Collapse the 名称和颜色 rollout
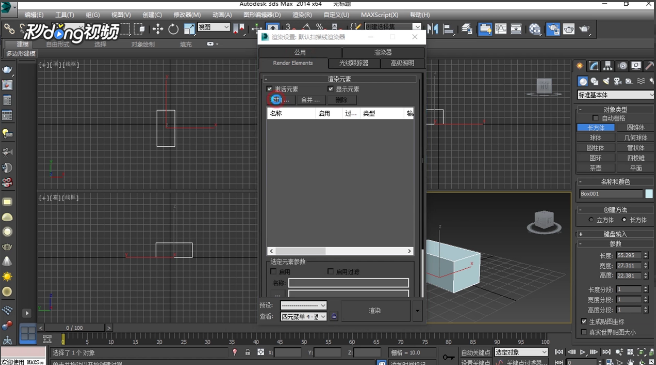This screenshot has height=365, width=656. 615,182
